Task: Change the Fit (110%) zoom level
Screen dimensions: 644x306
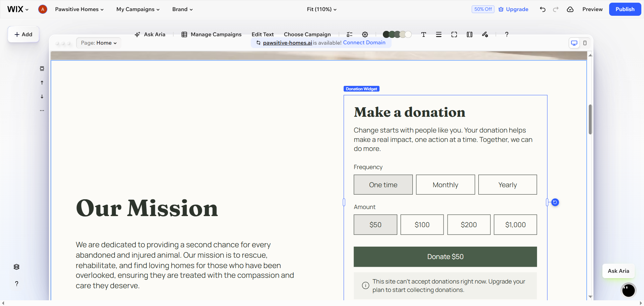Action: tap(321, 9)
